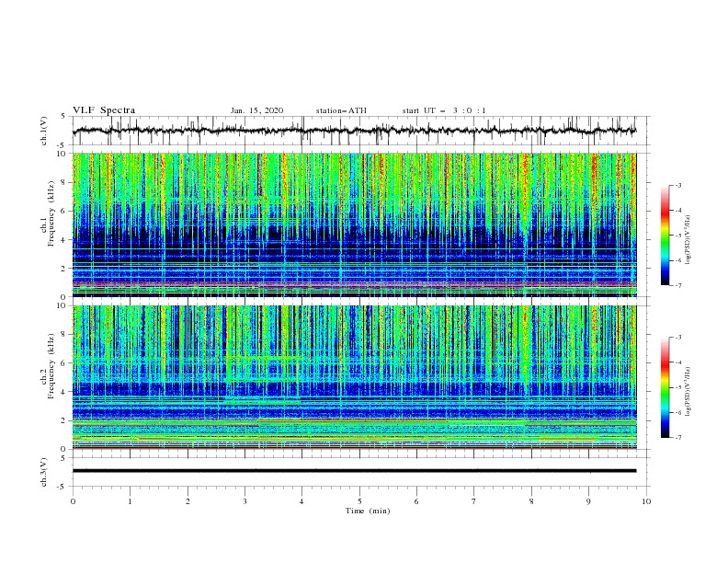Click the "-7" label on upper colorbar
The image size is (728, 563).
[677, 285]
